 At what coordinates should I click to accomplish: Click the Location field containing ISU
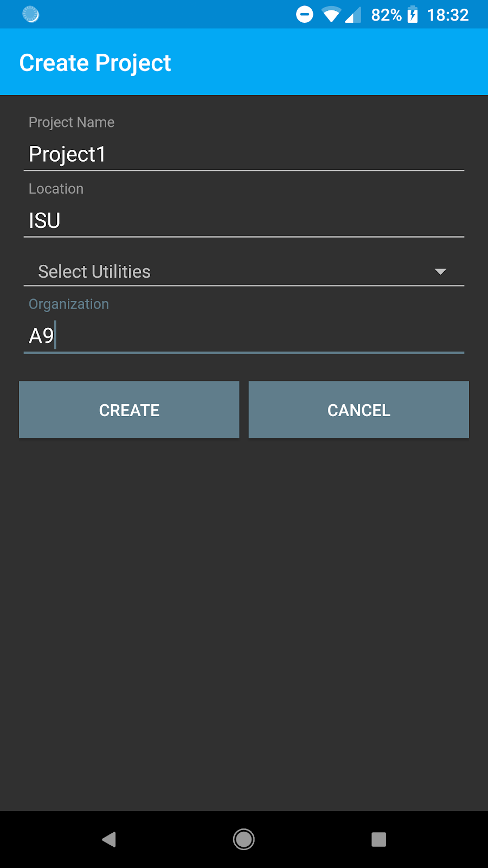[244, 221]
